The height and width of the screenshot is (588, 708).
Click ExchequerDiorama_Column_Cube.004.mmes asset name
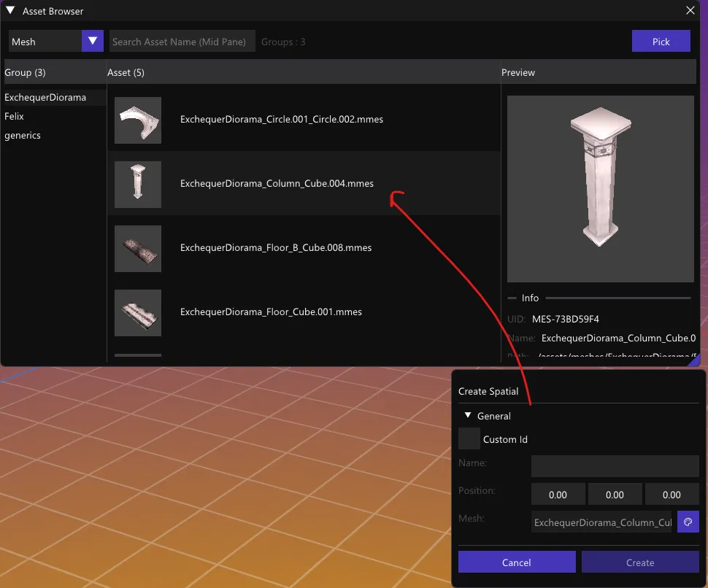point(277,184)
